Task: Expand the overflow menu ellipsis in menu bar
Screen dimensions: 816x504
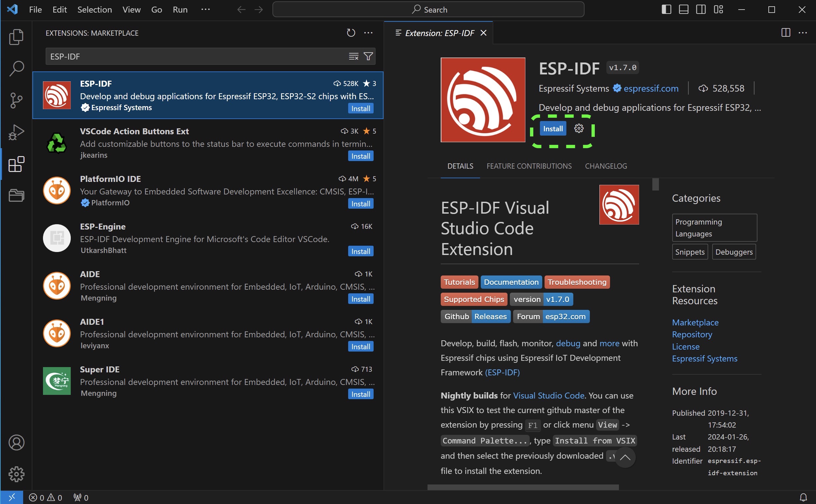Action: (x=206, y=9)
